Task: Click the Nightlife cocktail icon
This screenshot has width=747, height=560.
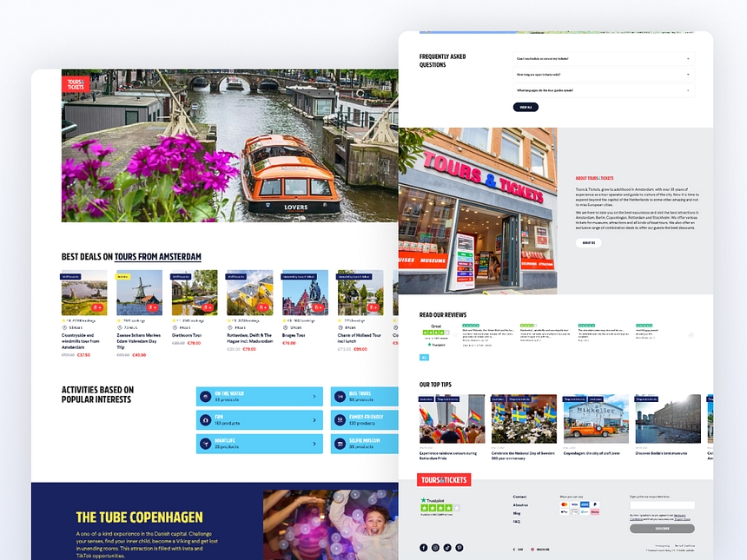Action: click(205, 444)
